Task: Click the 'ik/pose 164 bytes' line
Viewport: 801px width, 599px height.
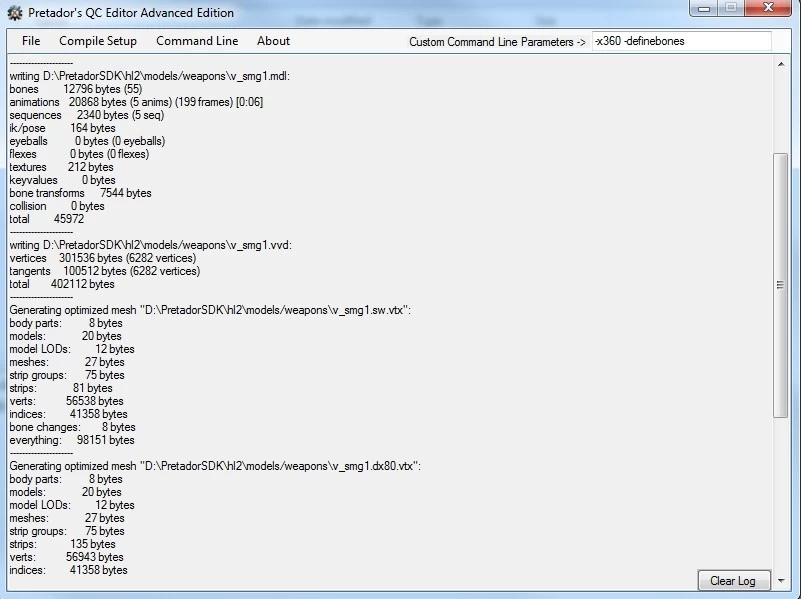Action: 62,128
